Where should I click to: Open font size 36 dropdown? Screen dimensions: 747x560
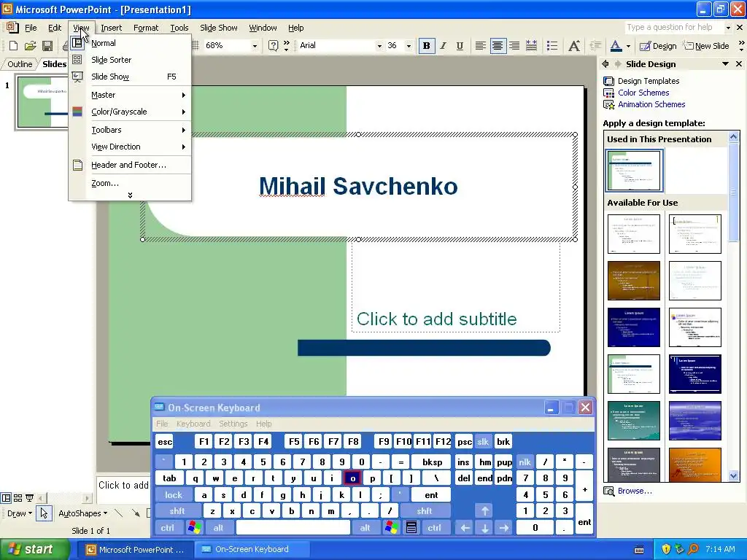click(x=409, y=46)
